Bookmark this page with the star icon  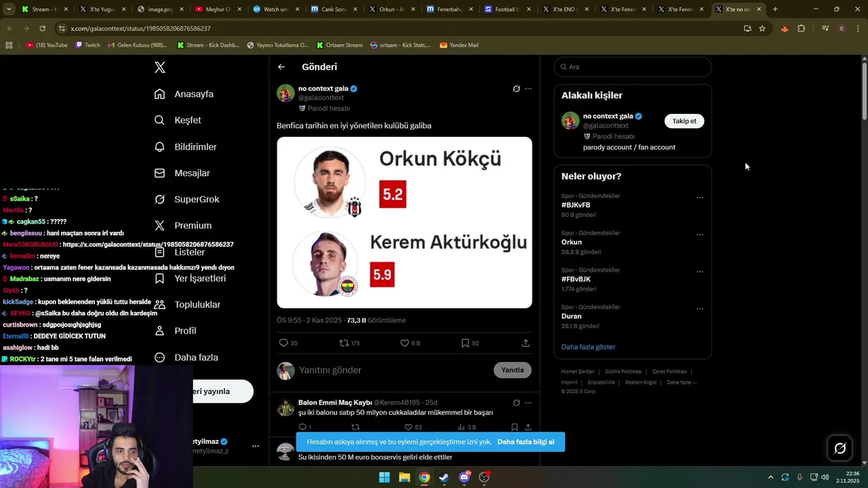click(x=762, y=28)
